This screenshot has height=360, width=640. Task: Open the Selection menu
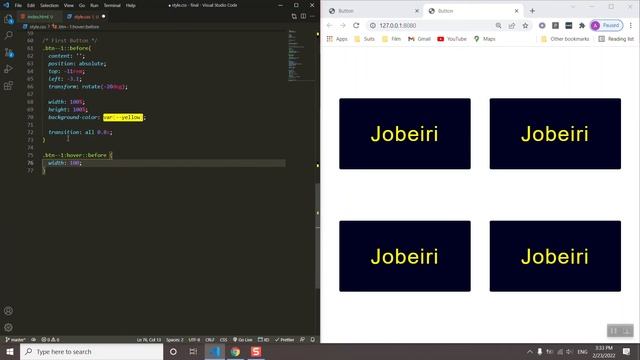pyautogui.click(x=49, y=5)
